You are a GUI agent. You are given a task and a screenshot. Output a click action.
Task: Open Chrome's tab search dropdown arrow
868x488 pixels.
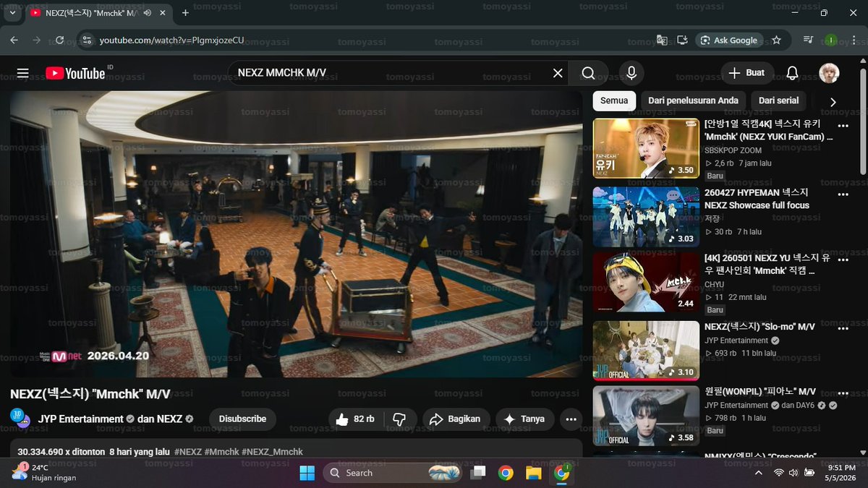coord(12,13)
